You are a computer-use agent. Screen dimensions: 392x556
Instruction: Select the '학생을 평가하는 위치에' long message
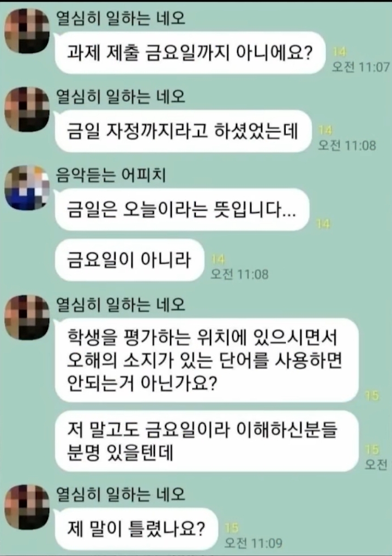[x=207, y=360]
